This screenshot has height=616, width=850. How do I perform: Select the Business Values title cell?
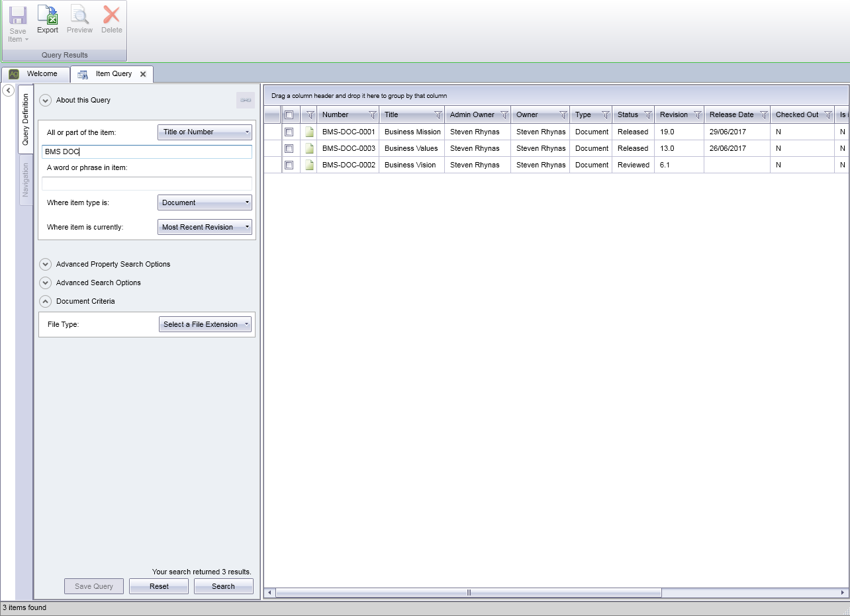412,148
